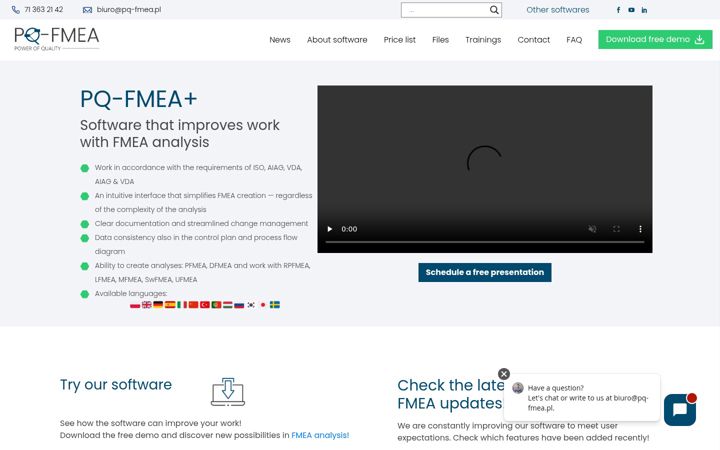Select the Chinese flag

tap(193, 304)
